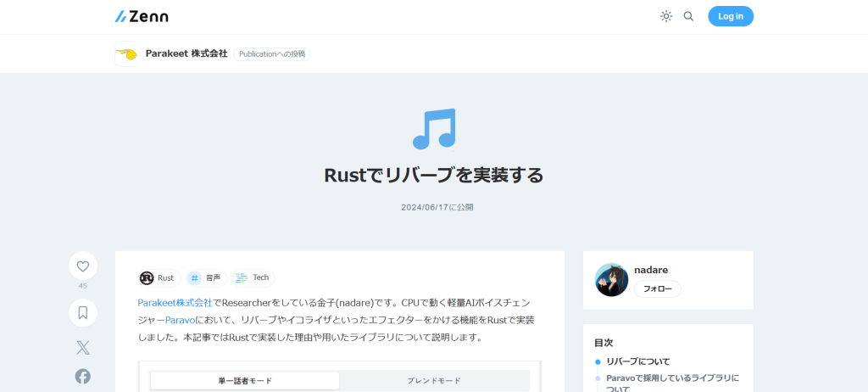Open Parakeet publication logo
The width and height of the screenshot is (868, 392).
[127, 54]
